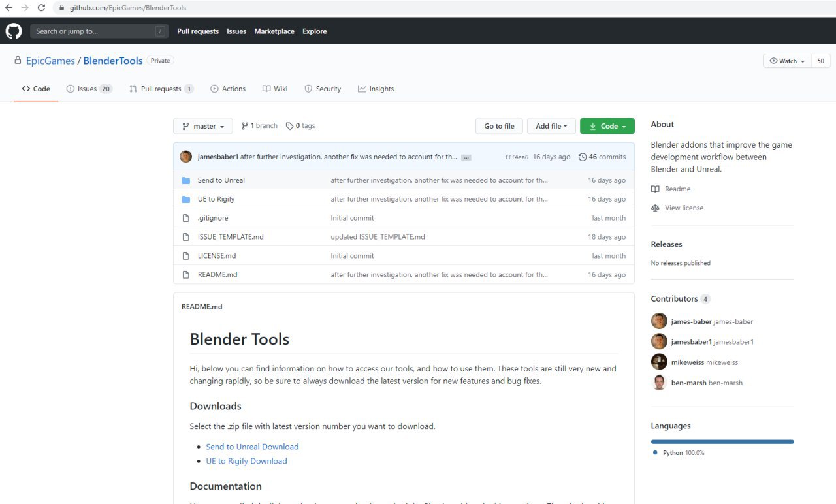Open the Insights tab
This screenshot has width=836, height=504.
[376, 89]
